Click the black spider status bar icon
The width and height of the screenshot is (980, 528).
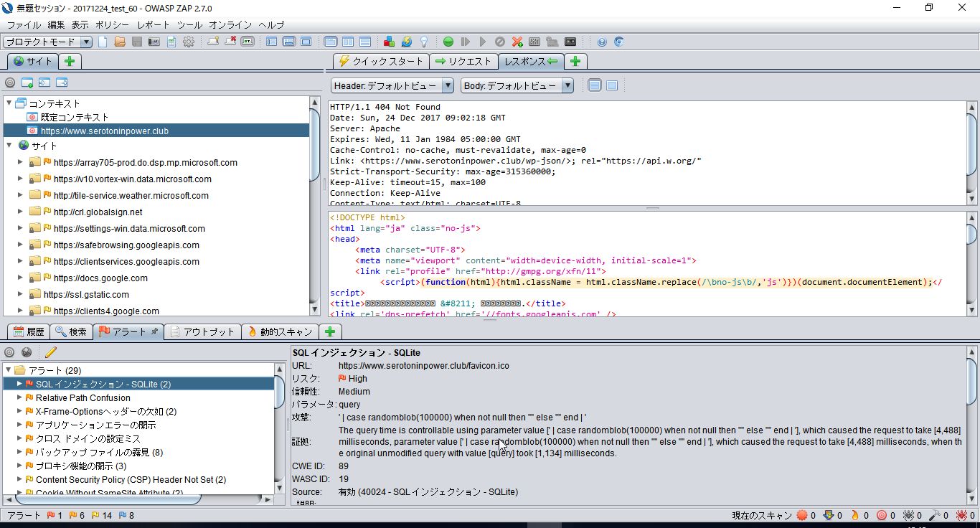[x=908, y=515]
